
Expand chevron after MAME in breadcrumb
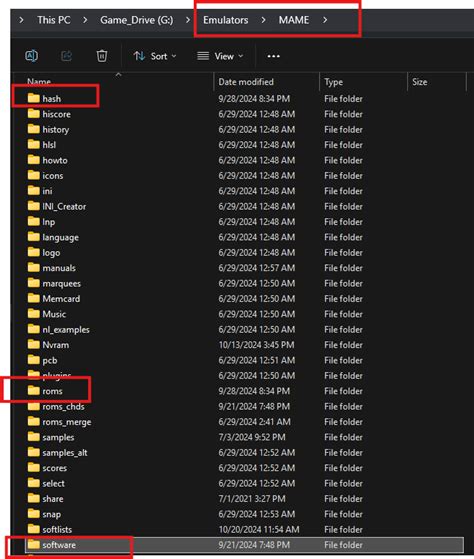point(325,20)
